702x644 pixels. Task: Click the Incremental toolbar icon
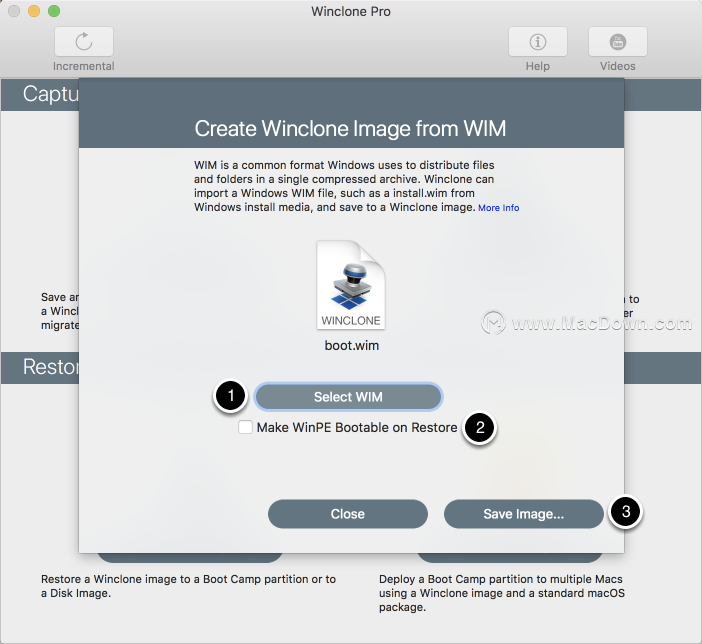pyautogui.click(x=84, y=42)
